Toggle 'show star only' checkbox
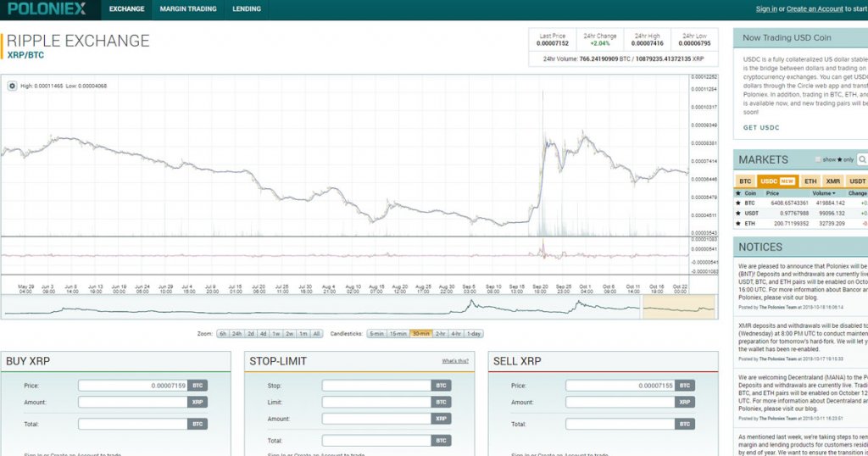Viewport: 868px width, 456px height. pyautogui.click(x=818, y=159)
